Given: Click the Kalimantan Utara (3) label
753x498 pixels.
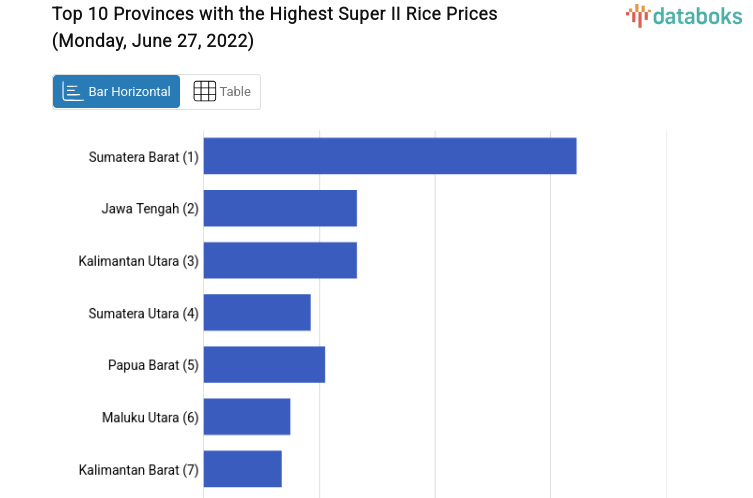Looking at the screenshot, I should (139, 261).
